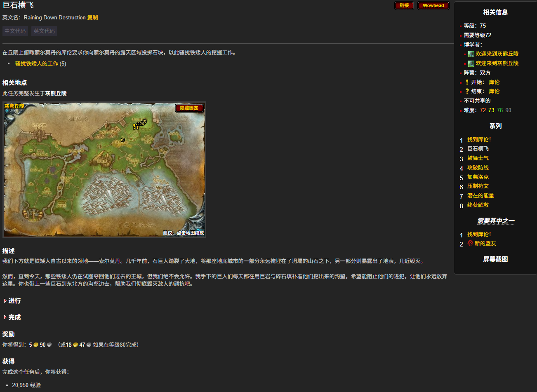The image size is (537, 392).
Task: Open 找到库伦! under 需要其中之一
Action: coord(479,234)
